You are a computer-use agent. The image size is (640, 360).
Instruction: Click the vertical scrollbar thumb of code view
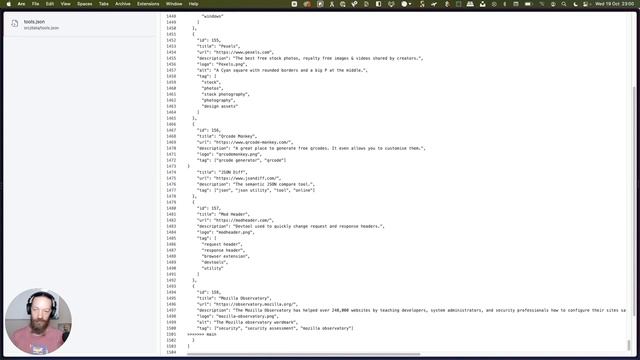click(629, 344)
